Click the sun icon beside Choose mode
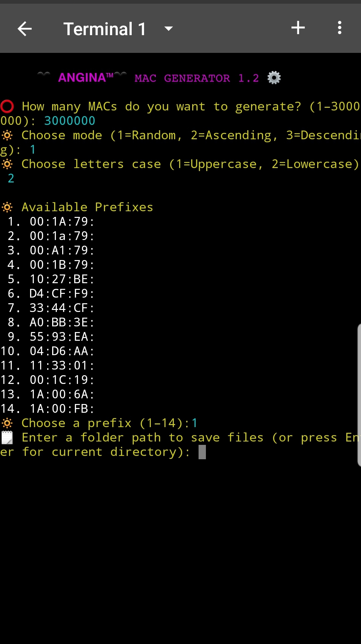 coord(7,135)
